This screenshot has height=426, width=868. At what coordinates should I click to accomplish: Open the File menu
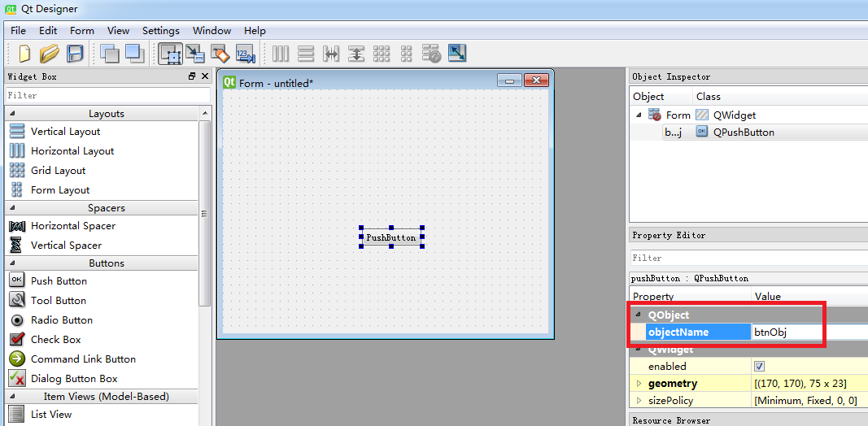click(18, 30)
